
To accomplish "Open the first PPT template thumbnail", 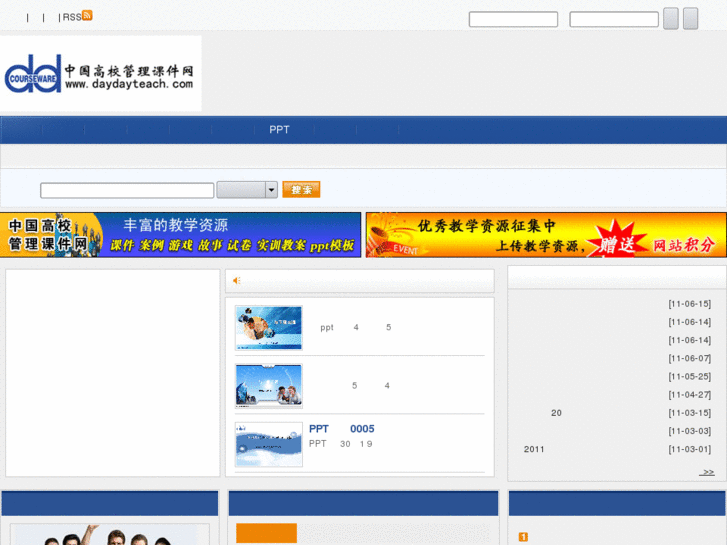I will point(269,327).
